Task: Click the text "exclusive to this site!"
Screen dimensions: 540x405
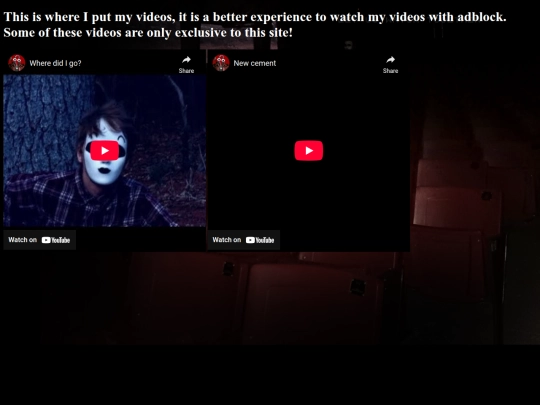Action: click(x=233, y=33)
